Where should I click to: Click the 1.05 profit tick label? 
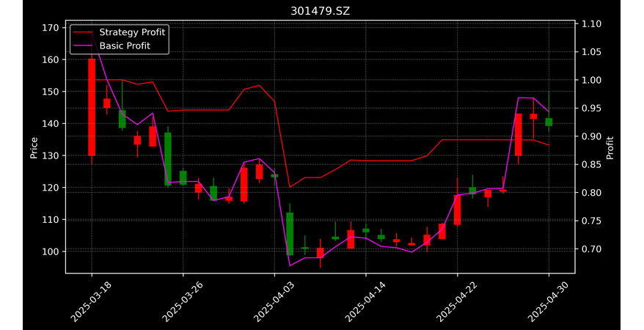pyautogui.click(x=592, y=52)
